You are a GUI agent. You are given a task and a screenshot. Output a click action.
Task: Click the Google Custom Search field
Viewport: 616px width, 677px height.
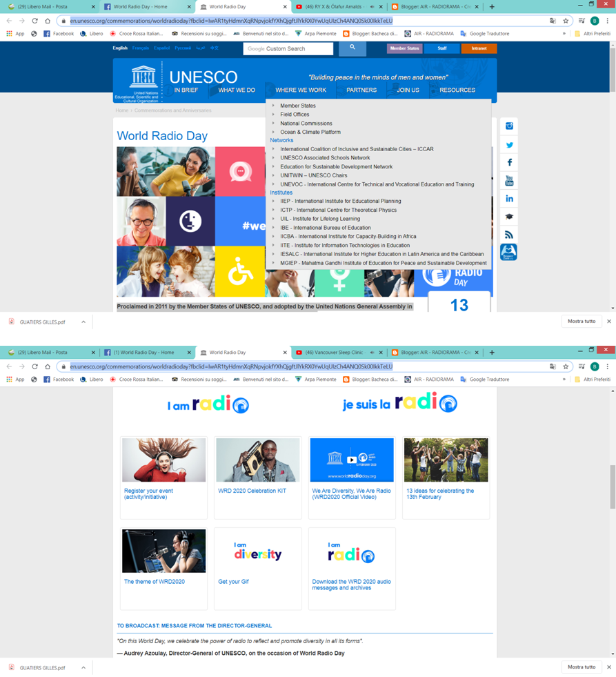click(288, 49)
